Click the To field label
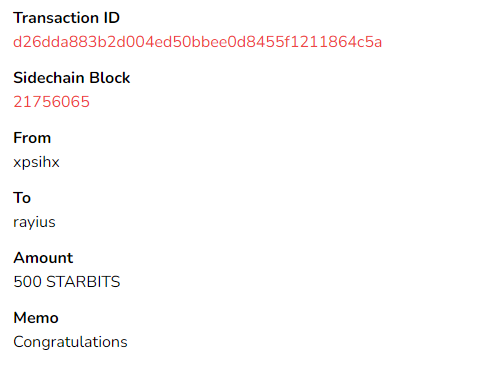Viewport: 496px width, 366px height. point(22,198)
